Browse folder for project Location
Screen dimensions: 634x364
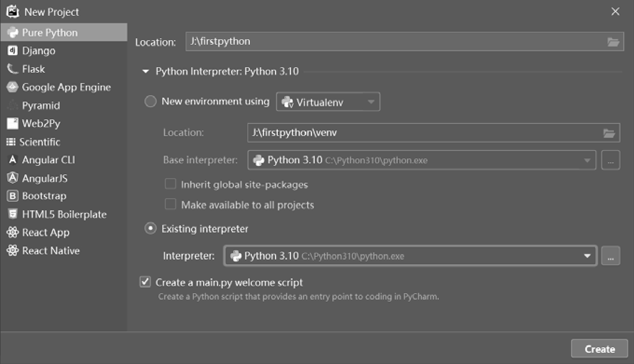click(x=613, y=42)
